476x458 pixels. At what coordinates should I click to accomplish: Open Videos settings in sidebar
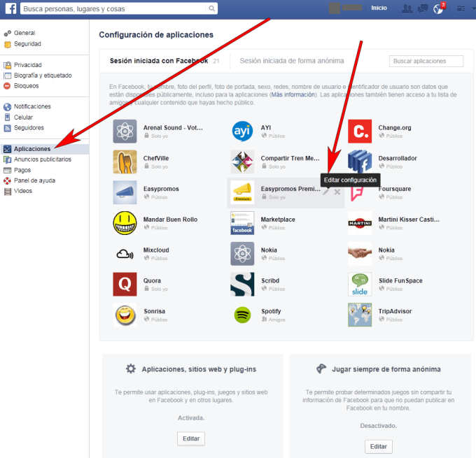coord(23,191)
